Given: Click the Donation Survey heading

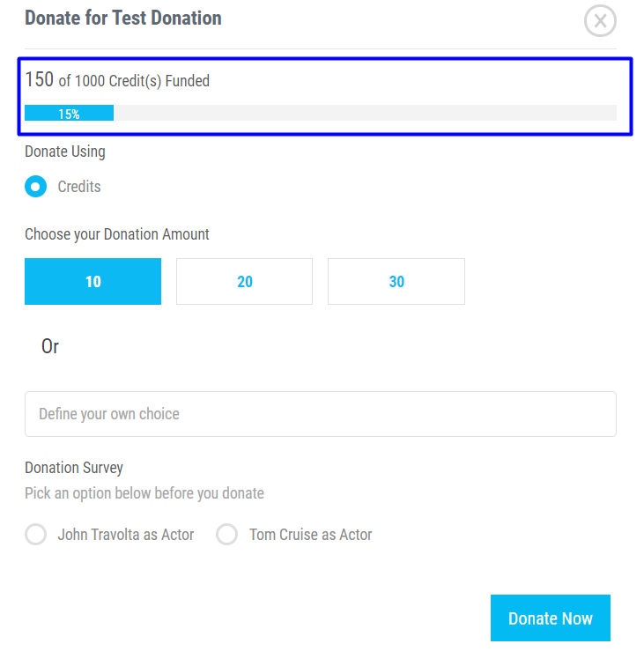Looking at the screenshot, I should pyautogui.click(x=74, y=468).
